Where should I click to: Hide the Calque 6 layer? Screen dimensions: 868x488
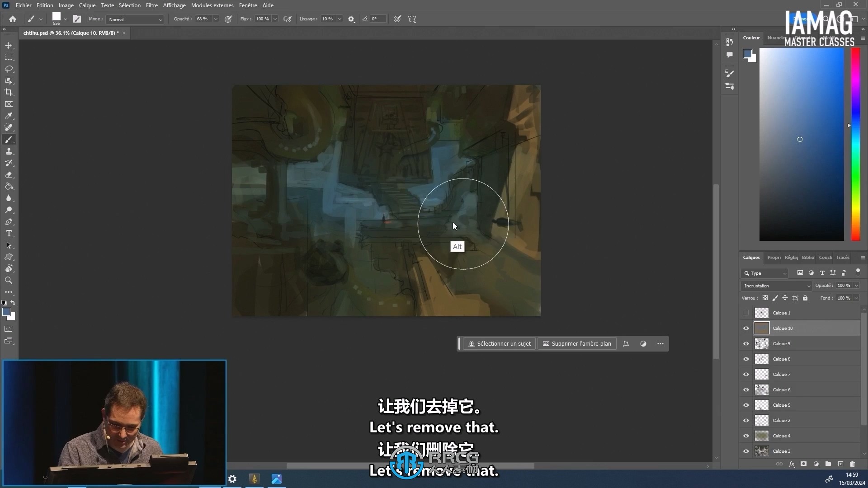pos(746,390)
